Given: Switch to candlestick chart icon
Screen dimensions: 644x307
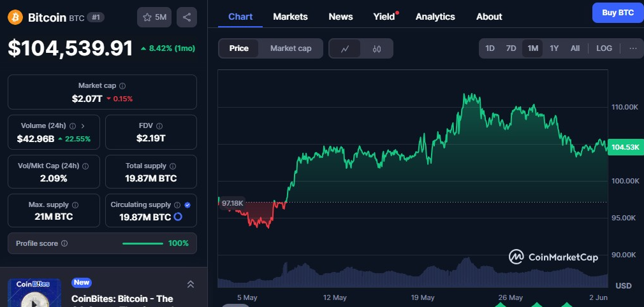Looking at the screenshot, I should (x=377, y=48).
